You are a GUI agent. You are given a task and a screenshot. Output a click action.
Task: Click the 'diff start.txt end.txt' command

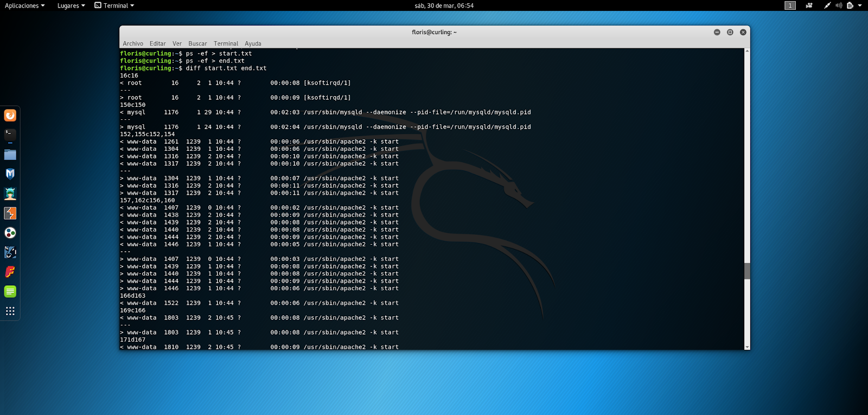[226, 68]
